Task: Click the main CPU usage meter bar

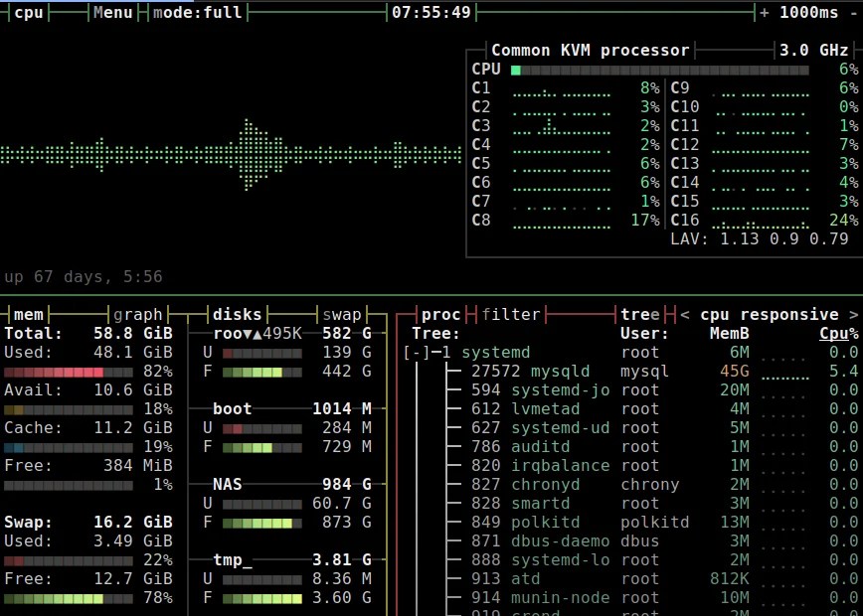Action: pyautogui.click(x=661, y=70)
